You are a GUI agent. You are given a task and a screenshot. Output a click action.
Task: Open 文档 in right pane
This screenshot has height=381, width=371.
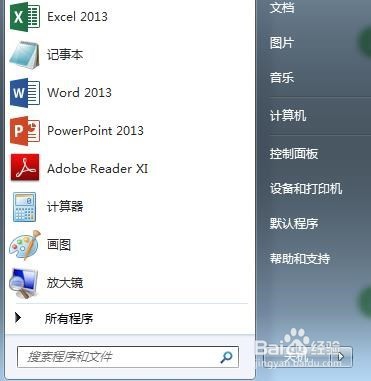(x=282, y=8)
